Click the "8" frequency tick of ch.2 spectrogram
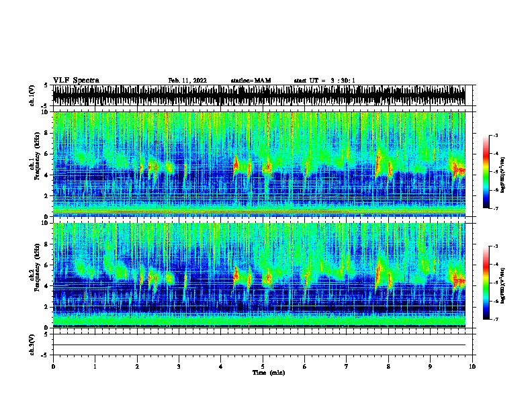532x411 pixels. click(47, 244)
